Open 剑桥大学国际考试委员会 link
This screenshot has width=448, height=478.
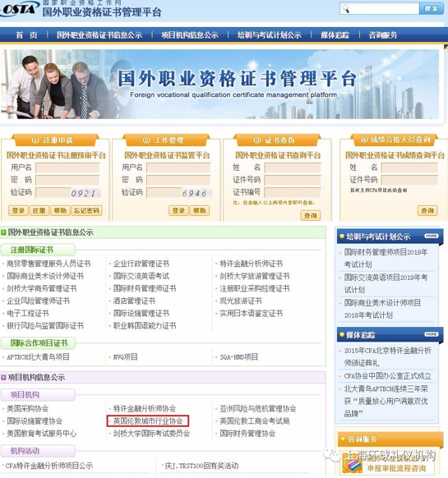[151, 433]
